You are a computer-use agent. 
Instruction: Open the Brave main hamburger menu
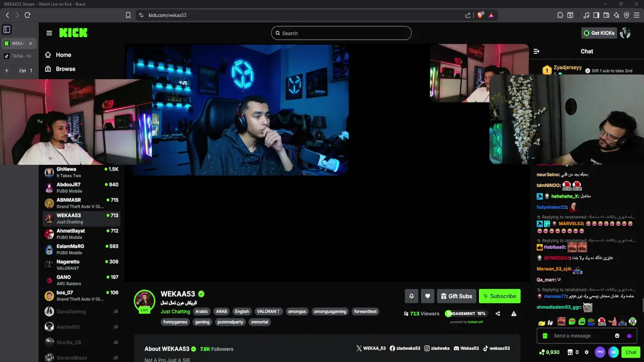tap(636, 15)
